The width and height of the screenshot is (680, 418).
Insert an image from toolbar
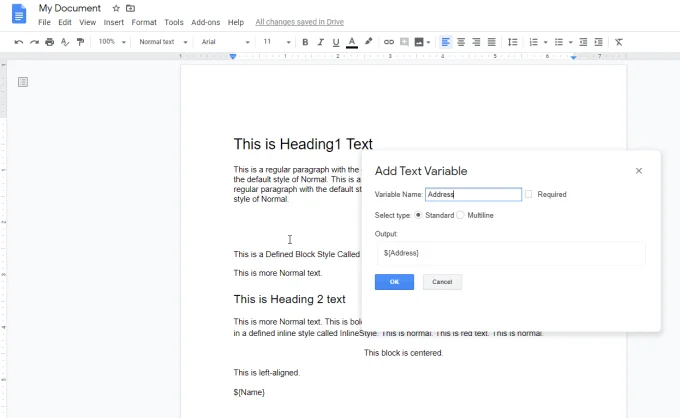(x=419, y=42)
